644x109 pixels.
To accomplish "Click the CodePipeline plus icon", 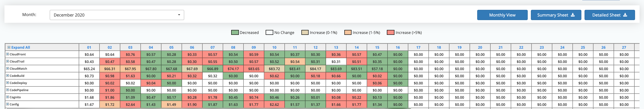I will coord(8,90).
